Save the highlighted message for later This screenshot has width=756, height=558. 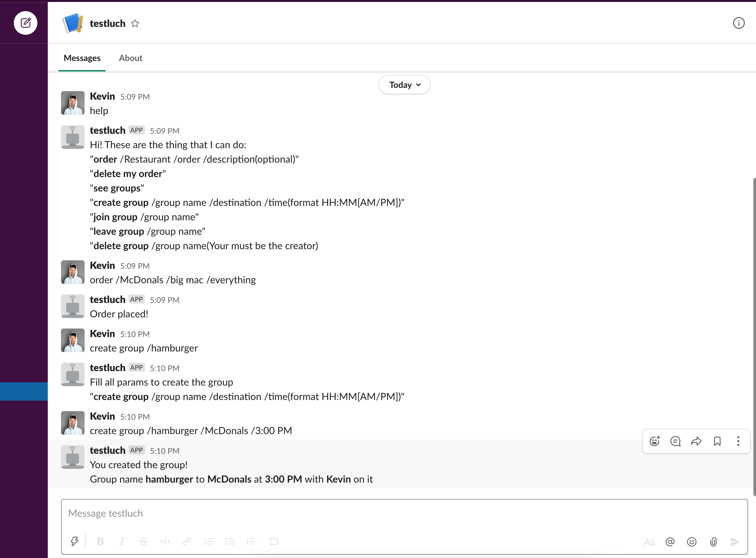(x=717, y=441)
